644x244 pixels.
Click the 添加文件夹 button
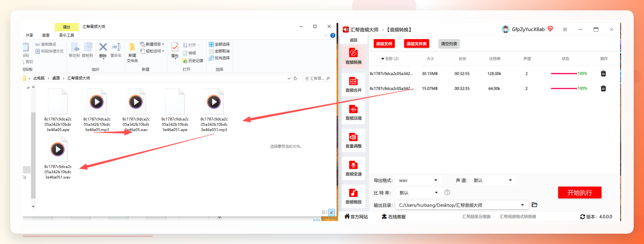pos(416,44)
